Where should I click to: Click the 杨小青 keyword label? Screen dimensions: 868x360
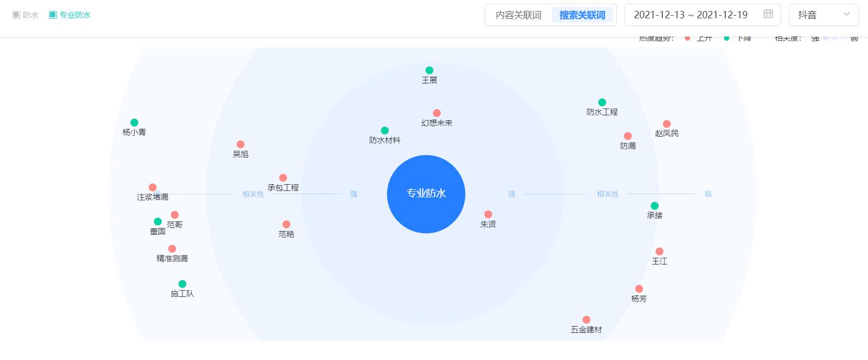(134, 133)
